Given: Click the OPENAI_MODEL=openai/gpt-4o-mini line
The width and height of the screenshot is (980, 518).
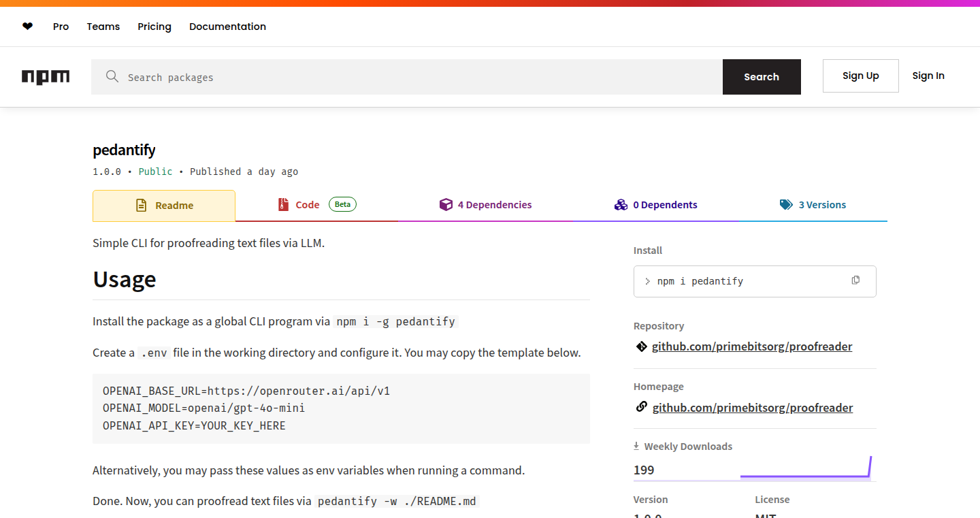Looking at the screenshot, I should pos(203,408).
